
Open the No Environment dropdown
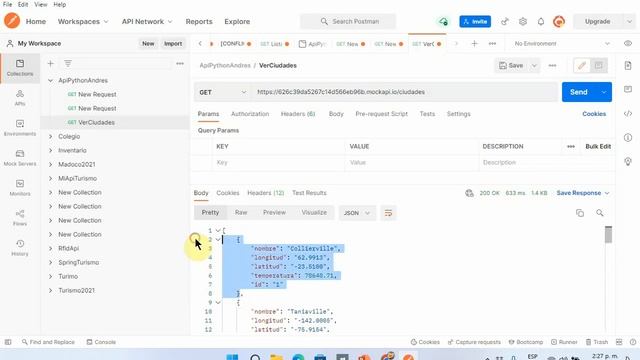point(562,43)
